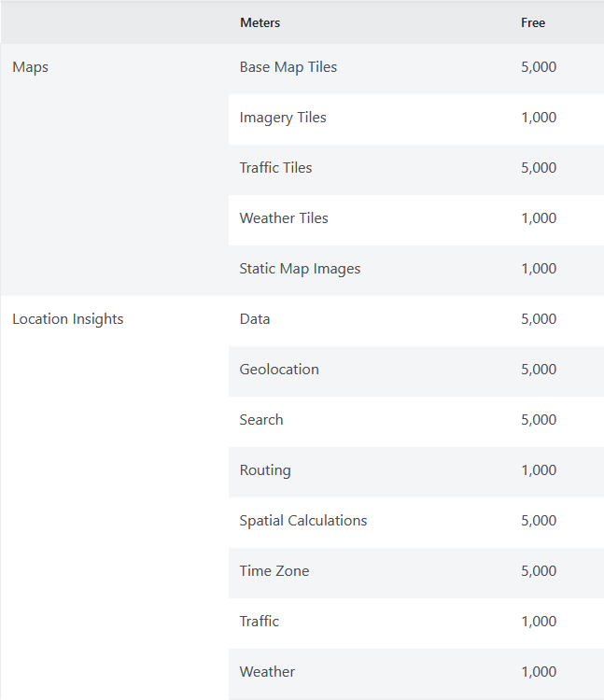
Task: Click the Time Zone meter label
Action: (x=274, y=571)
